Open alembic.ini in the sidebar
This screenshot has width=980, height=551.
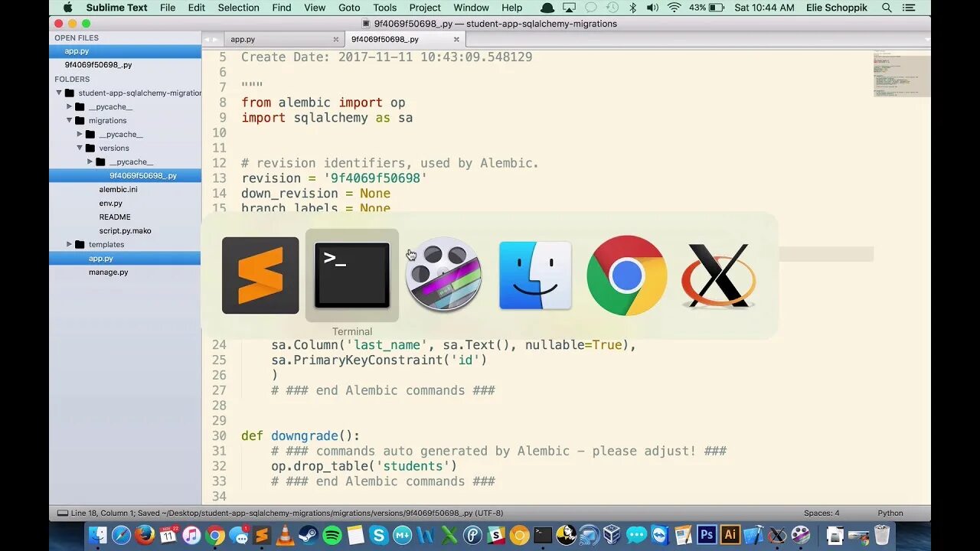(x=118, y=189)
